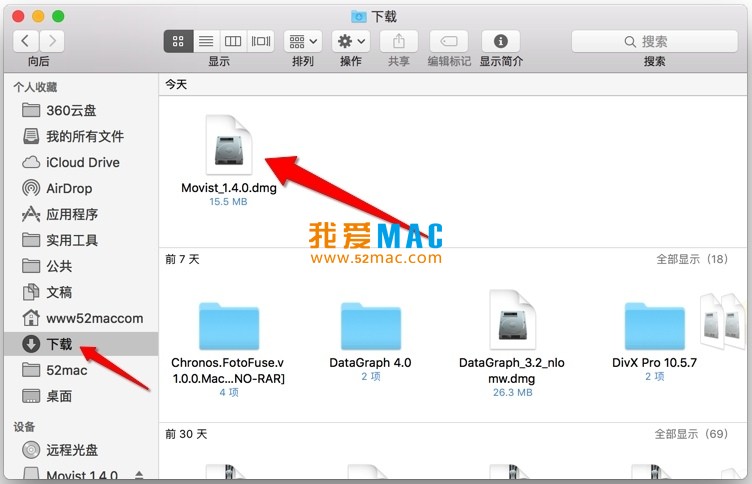Select the DataGraph 4.0 folder
The height and width of the screenshot is (484, 752).
[370, 328]
